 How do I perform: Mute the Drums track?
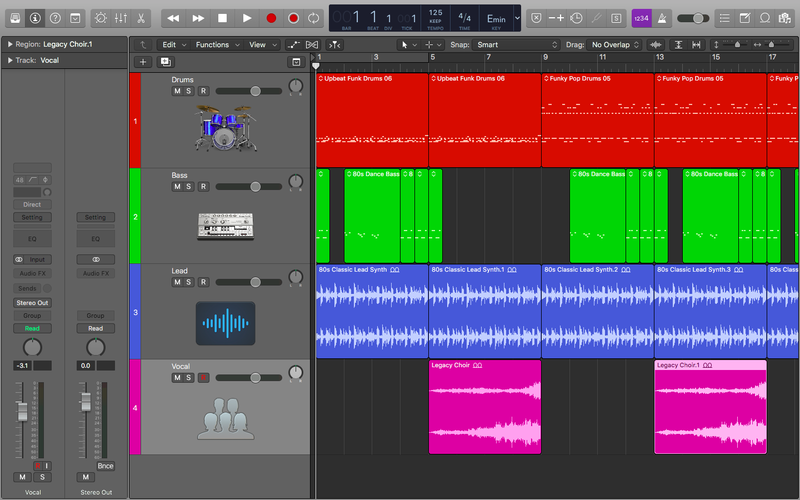177,91
